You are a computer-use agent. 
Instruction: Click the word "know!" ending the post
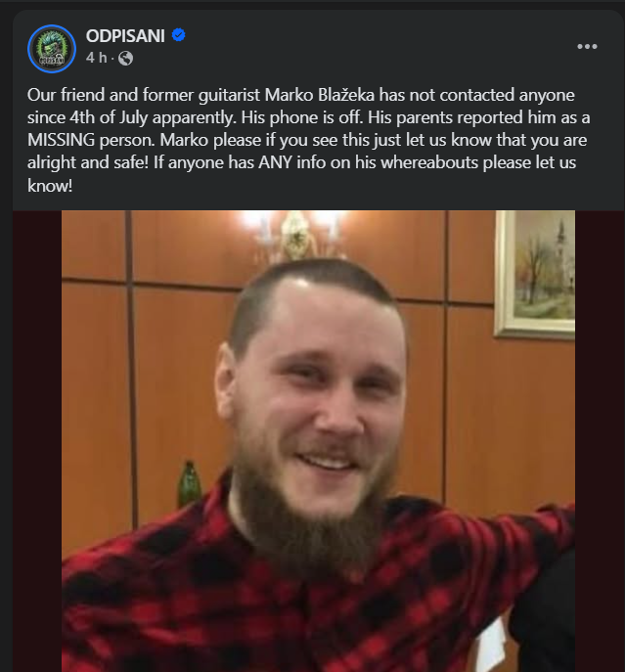(50, 186)
